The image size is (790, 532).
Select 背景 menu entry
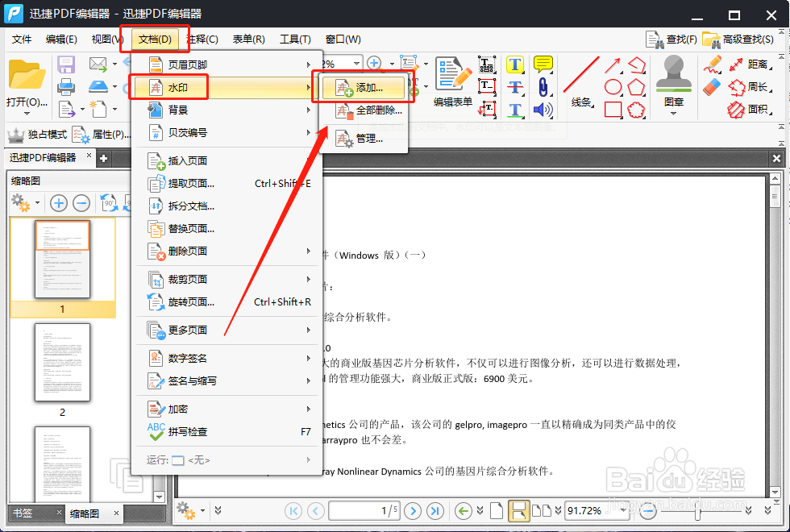[227, 110]
